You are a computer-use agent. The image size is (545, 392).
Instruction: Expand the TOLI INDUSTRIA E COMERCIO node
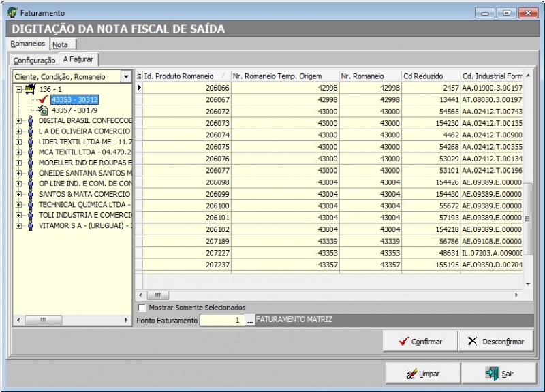[x=18, y=215]
